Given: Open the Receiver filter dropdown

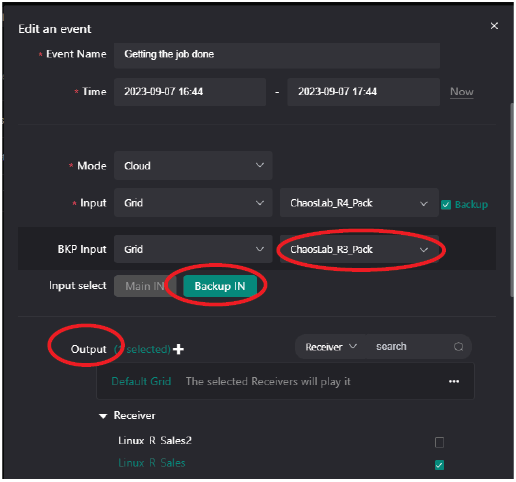Looking at the screenshot, I should tap(331, 347).
